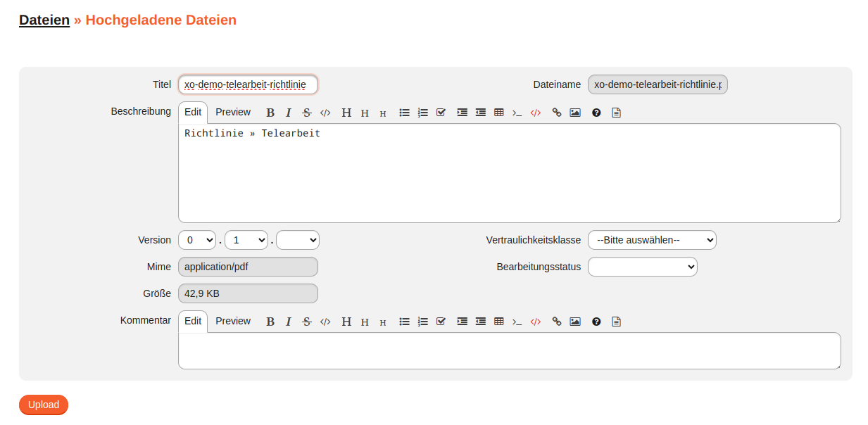The image size is (868, 425).
Task: Open the Bearbeitungsstatus dropdown
Action: click(642, 266)
